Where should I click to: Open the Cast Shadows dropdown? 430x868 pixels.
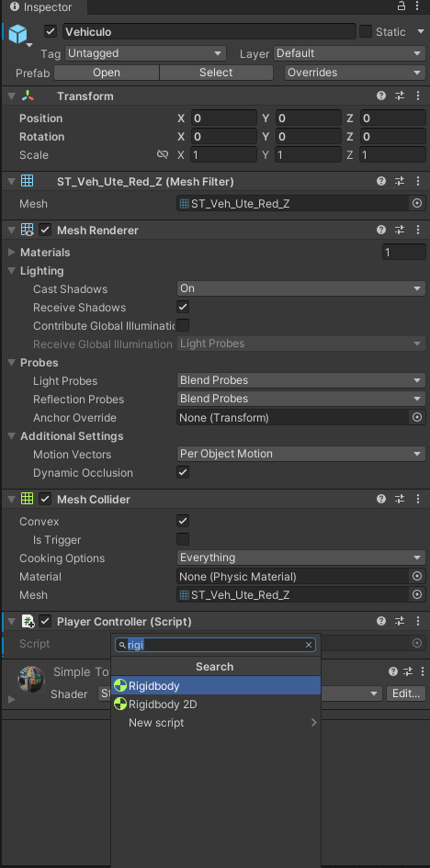301,288
